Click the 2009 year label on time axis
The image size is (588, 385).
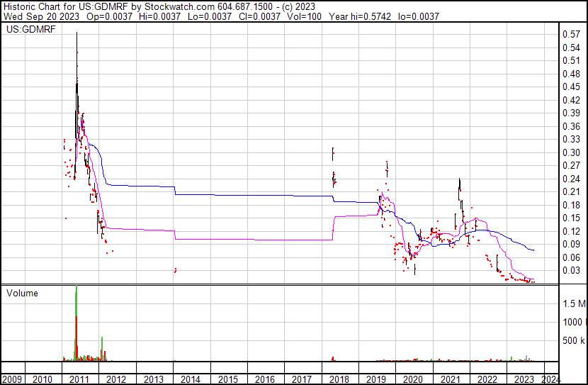point(12,379)
